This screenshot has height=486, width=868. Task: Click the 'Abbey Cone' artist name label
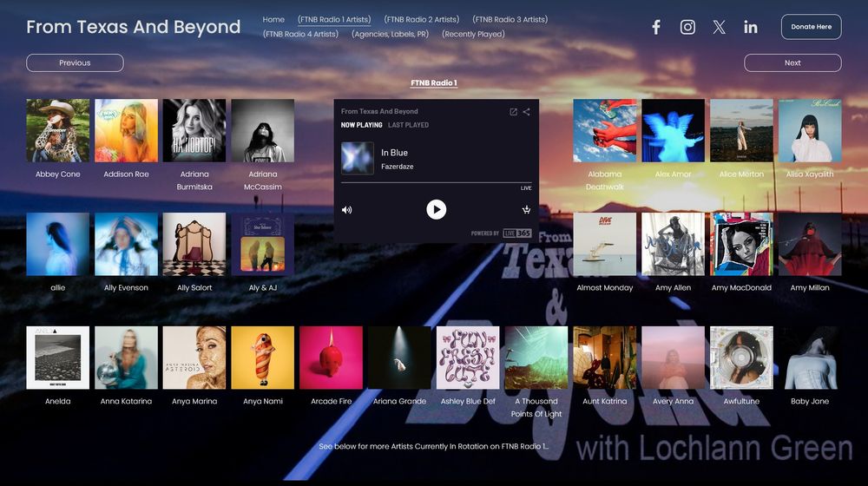click(x=57, y=174)
